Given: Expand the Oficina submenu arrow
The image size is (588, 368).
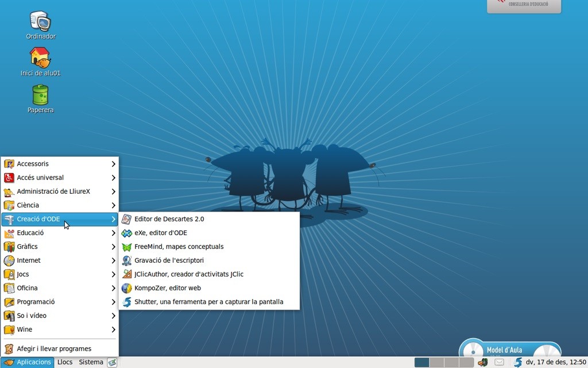Looking at the screenshot, I should coord(113,288).
